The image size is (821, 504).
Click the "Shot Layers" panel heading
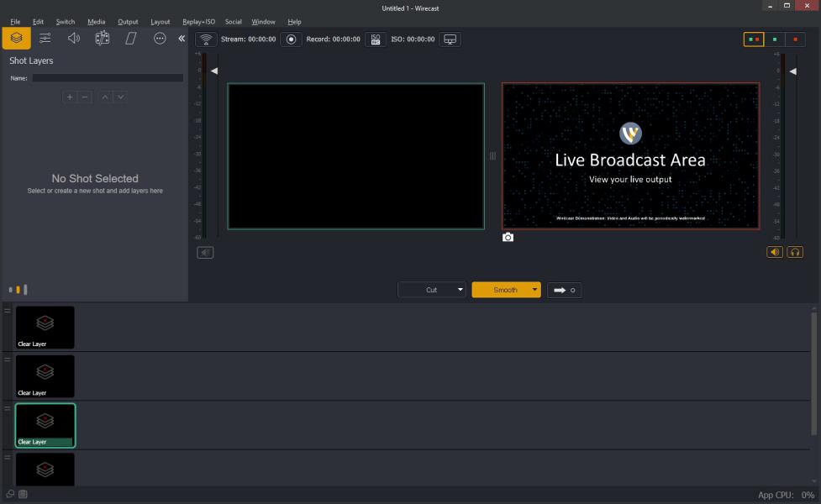[31, 60]
